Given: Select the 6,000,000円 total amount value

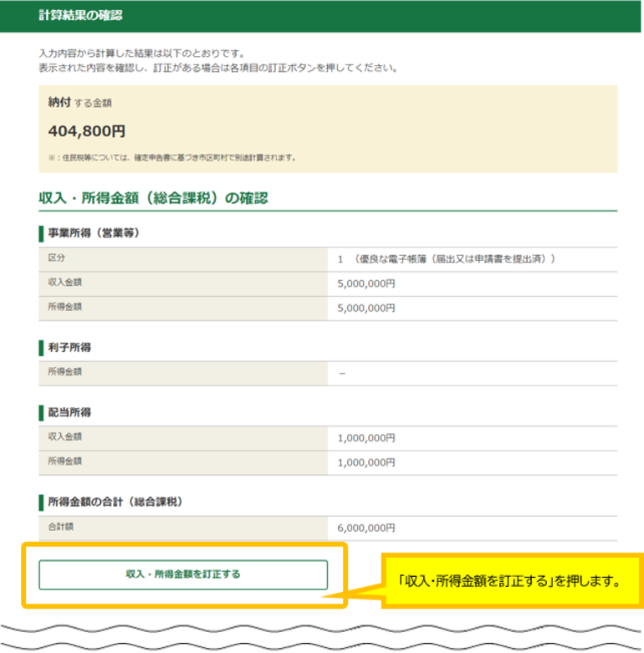Looking at the screenshot, I should click(x=366, y=528).
